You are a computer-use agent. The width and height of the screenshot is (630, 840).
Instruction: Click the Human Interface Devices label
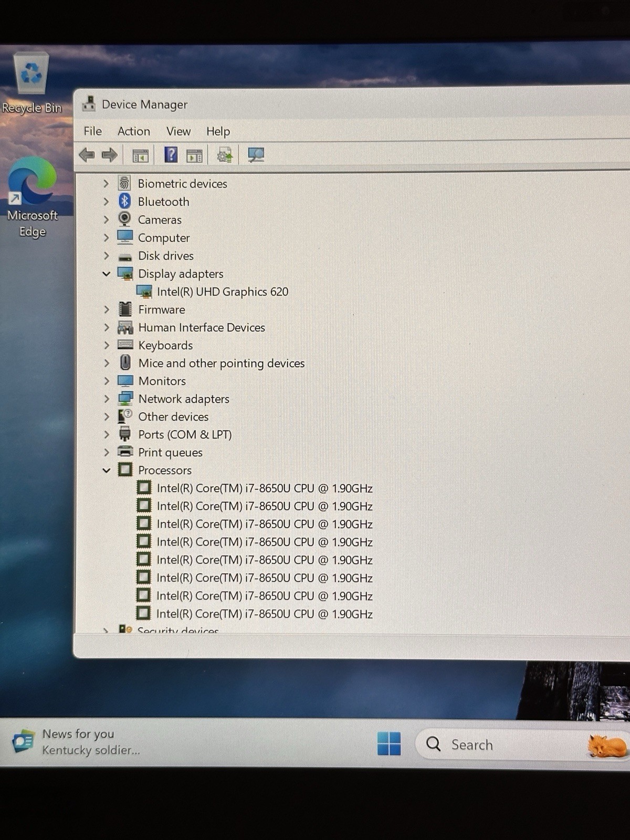(x=202, y=328)
